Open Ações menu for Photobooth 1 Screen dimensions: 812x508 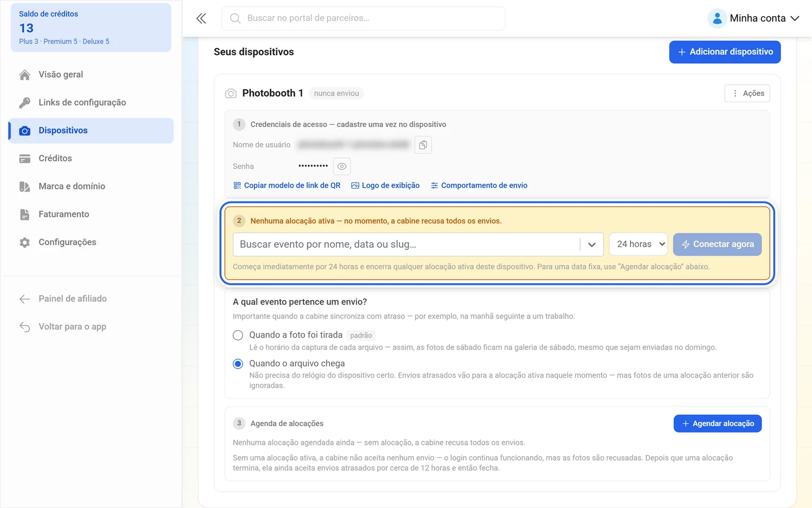coord(747,94)
